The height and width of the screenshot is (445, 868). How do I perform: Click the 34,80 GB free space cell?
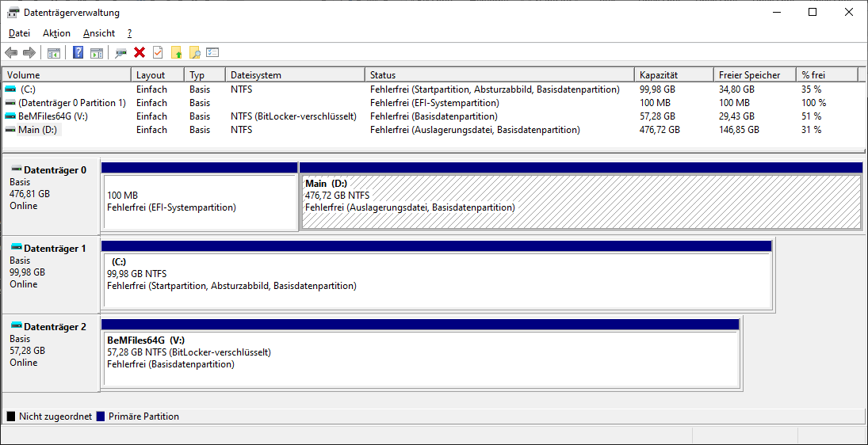736,89
